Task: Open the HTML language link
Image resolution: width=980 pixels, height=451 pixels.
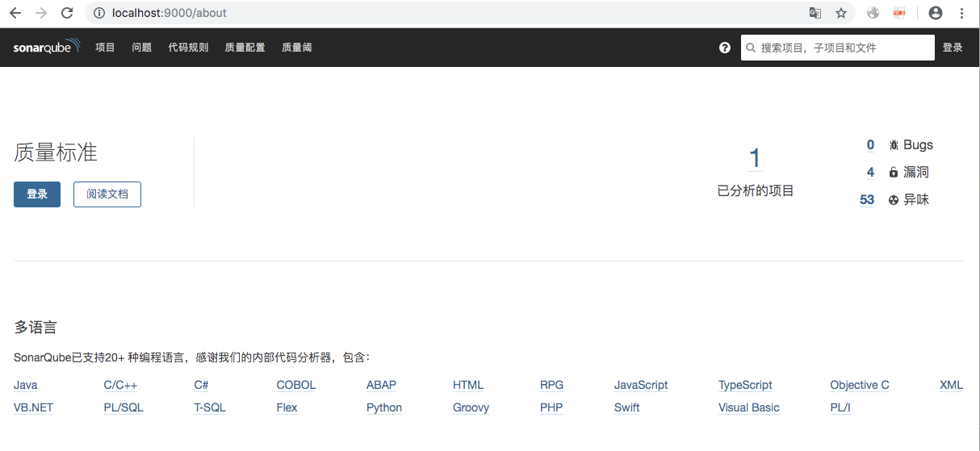Action: (x=468, y=386)
